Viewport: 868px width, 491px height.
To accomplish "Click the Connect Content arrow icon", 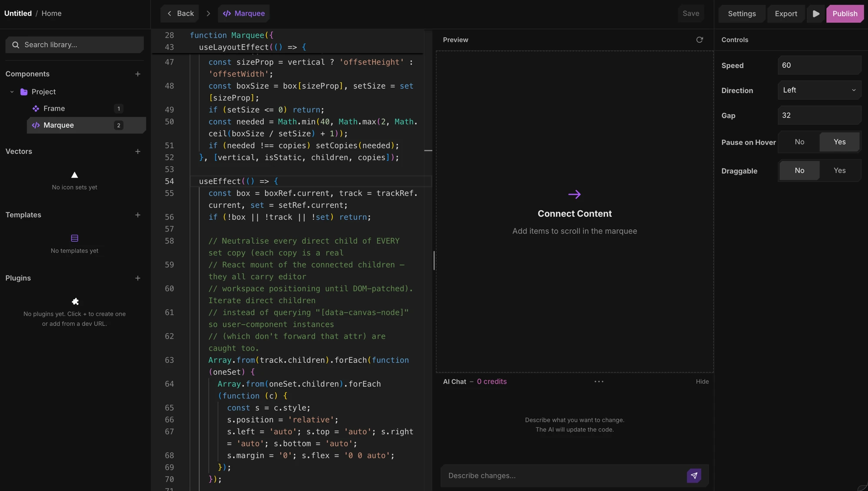I will tap(574, 194).
